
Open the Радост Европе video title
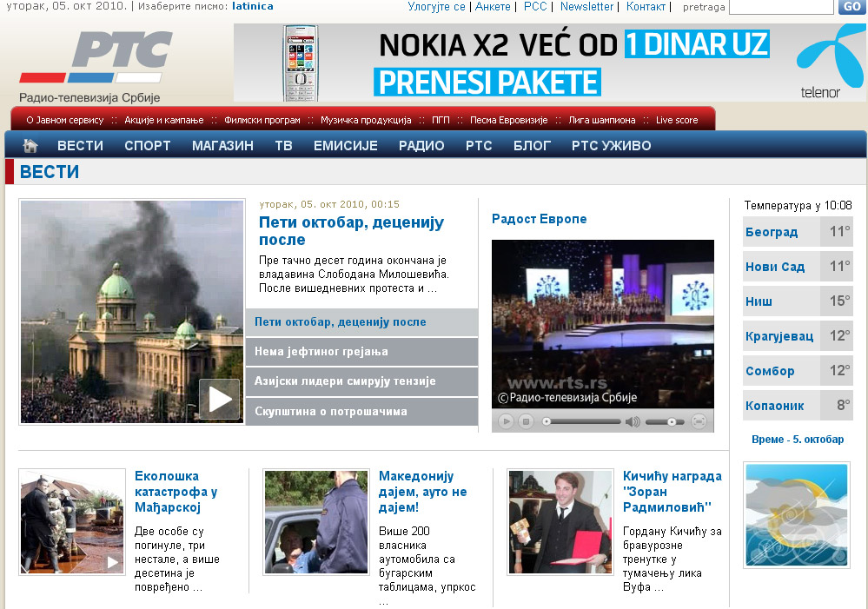point(540,219)
